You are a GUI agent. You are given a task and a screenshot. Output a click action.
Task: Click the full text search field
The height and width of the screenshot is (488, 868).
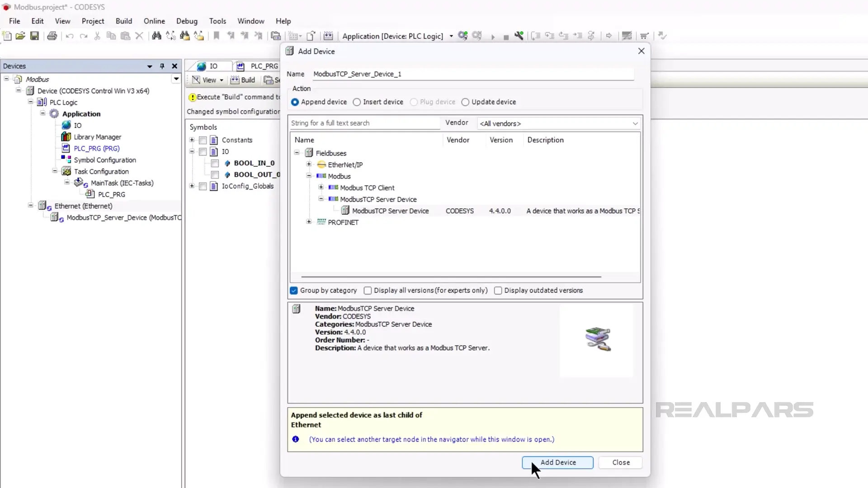[364, 123]
